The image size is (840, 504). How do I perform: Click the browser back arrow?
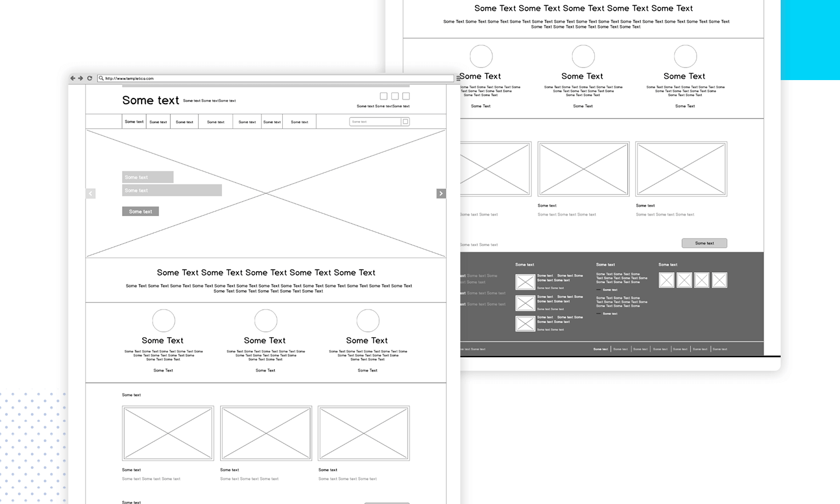(73, 78)
